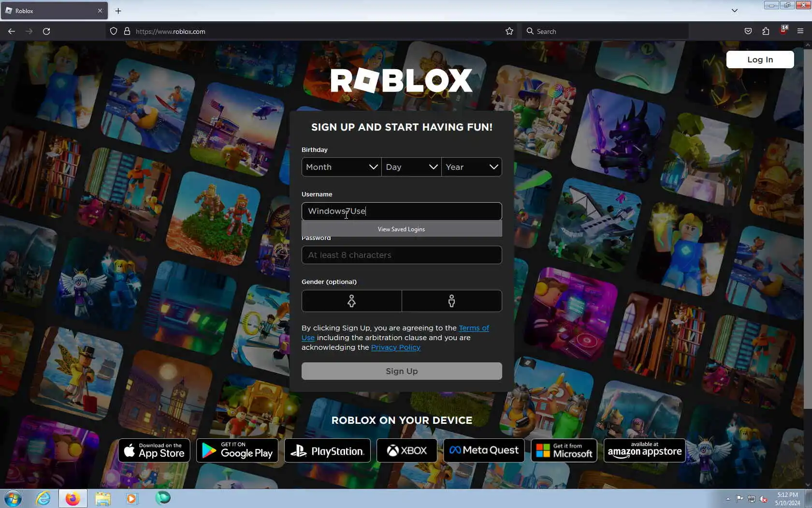Click in the Username input field
812x508 pixels.
tap(402, 211)
